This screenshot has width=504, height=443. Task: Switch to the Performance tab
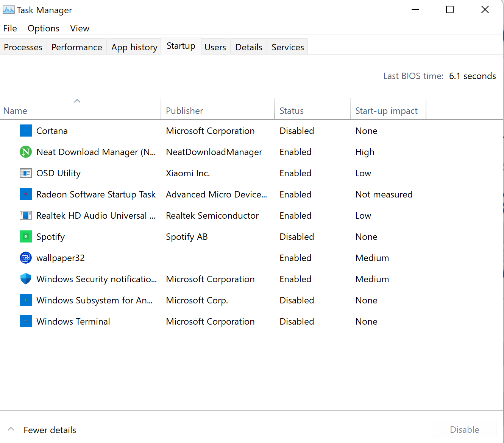coord(77,47)
